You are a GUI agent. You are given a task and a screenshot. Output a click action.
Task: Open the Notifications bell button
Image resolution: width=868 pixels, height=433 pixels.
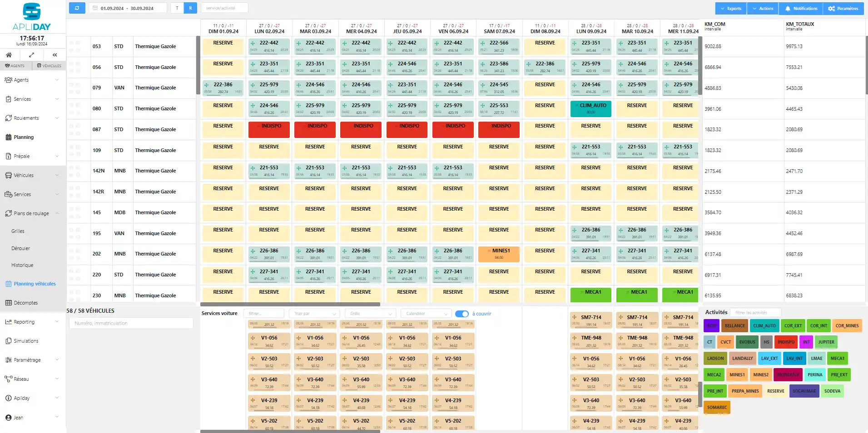pos(801,9)
